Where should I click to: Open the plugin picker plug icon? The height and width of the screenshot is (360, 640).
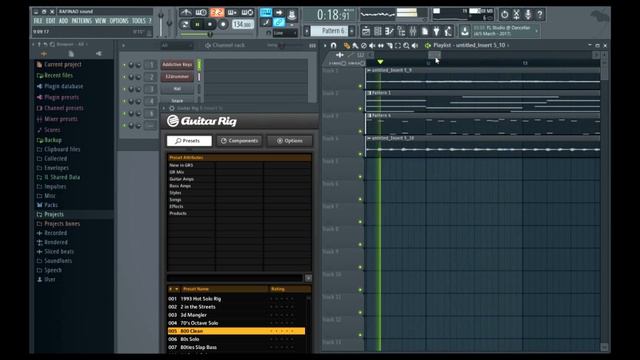pos(436,31)
